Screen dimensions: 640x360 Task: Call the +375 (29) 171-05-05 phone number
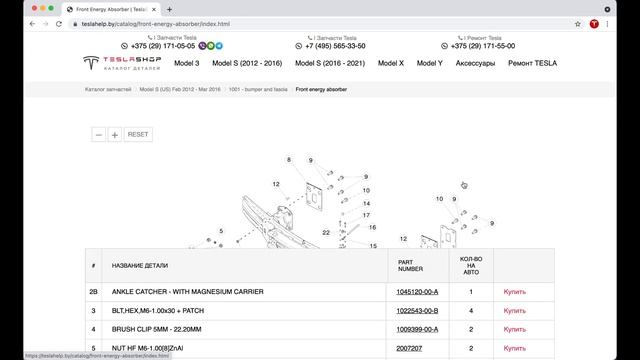163,46
